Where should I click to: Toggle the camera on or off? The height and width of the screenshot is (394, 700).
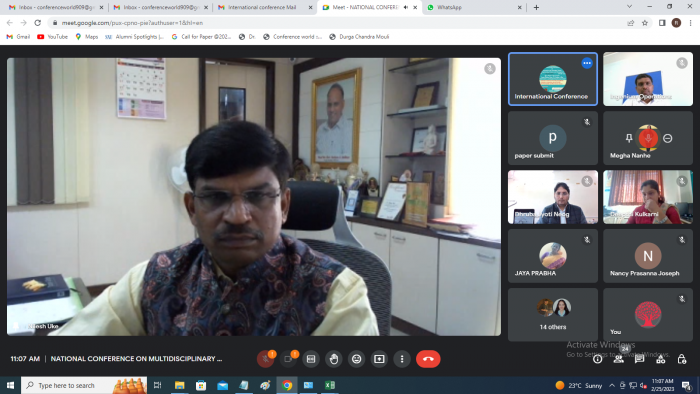(x=288, y=359)
